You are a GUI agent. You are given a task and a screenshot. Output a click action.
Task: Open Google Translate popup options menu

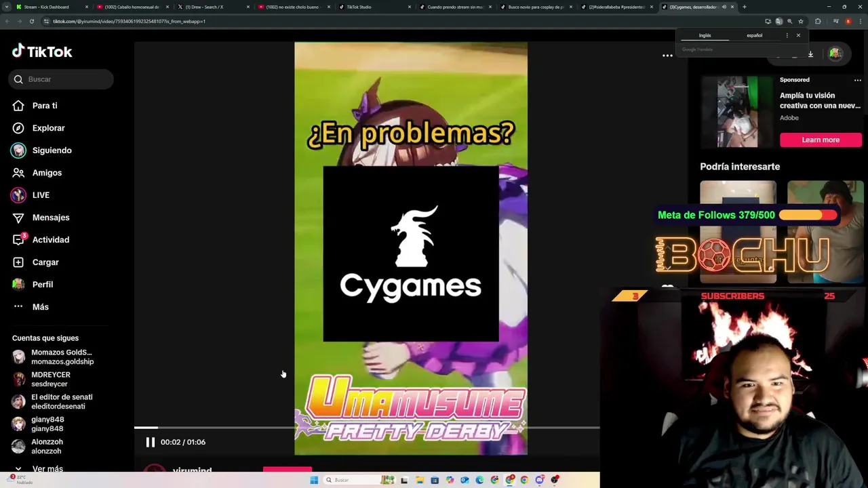tap(787, 35)
